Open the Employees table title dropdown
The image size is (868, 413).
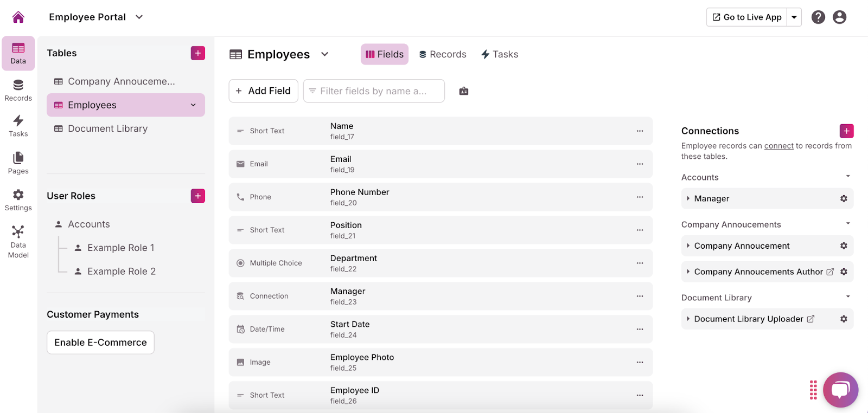pyautogui.click(x=325, y=54)
